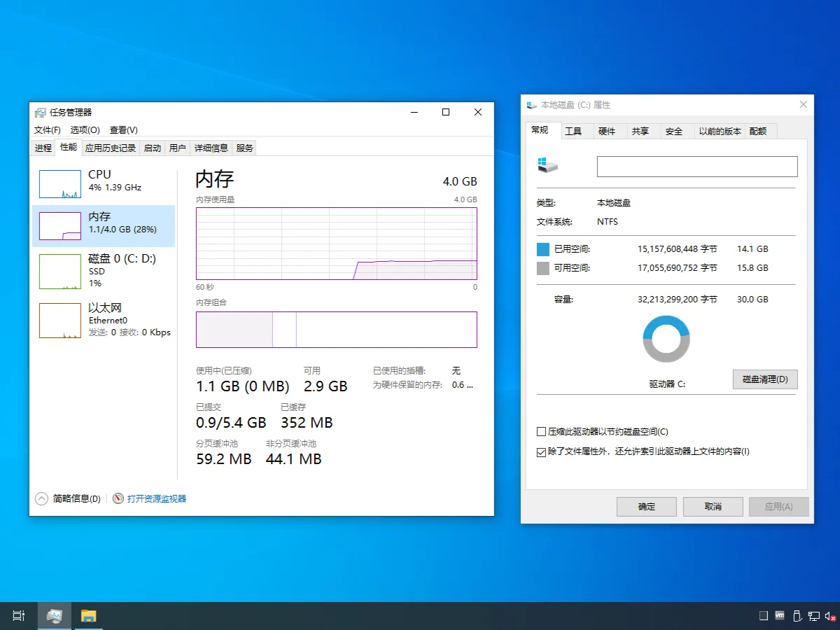Uncheck the file content indexing option
Viewport: 840px width, 630px height.
pyautogui.click(x=541, y=451)
